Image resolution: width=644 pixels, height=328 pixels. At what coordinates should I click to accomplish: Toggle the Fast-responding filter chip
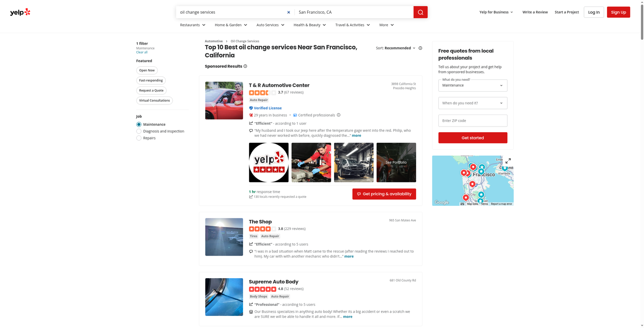pos(151,80)
